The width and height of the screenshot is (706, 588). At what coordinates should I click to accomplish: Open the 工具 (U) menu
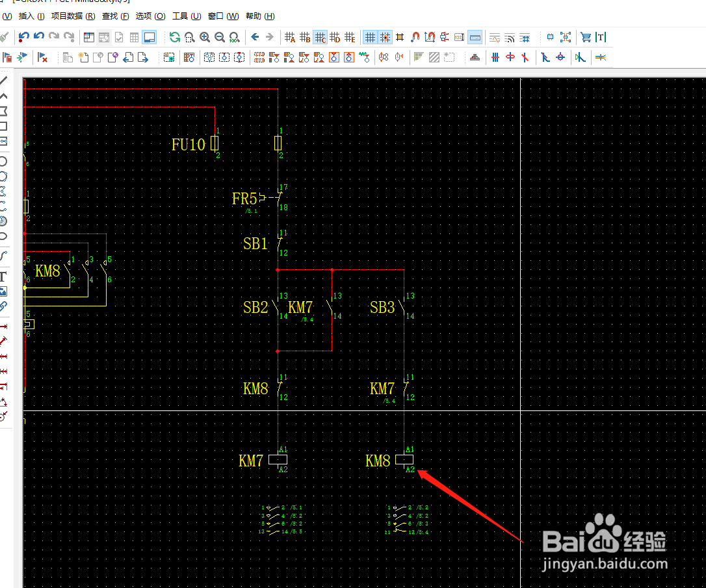coord(187,16)
